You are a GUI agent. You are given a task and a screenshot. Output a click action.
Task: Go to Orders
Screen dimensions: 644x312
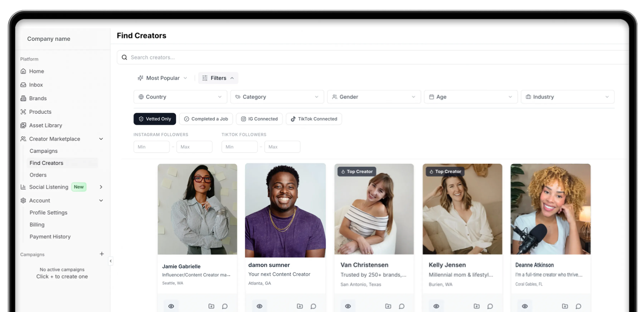(x=38, y=175)
